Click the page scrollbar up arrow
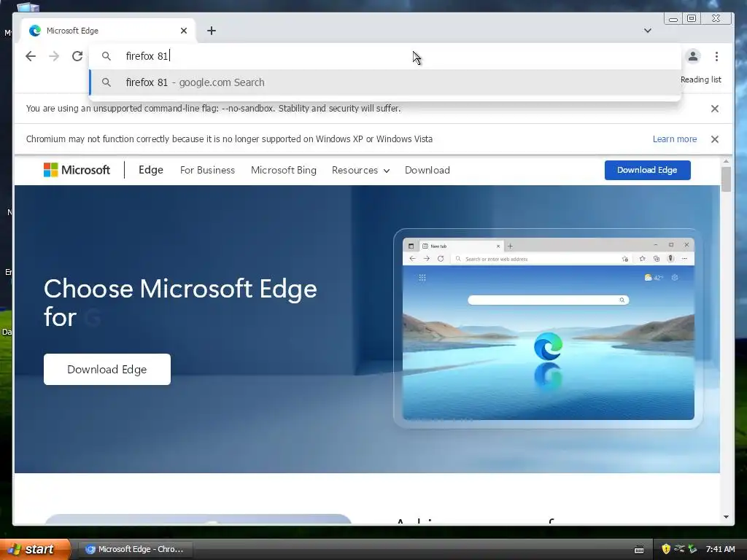Screen dimensions: 747x560 726,162
